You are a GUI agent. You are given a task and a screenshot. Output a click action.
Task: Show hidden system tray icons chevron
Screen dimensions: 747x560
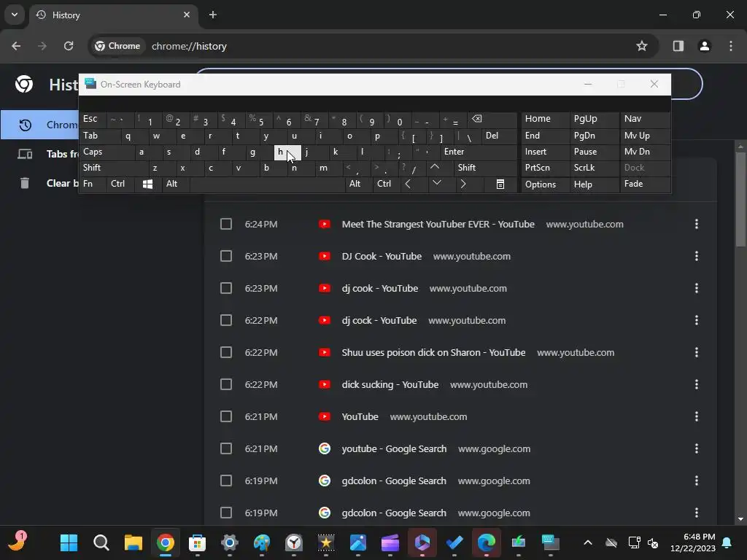tap(588, 542)
